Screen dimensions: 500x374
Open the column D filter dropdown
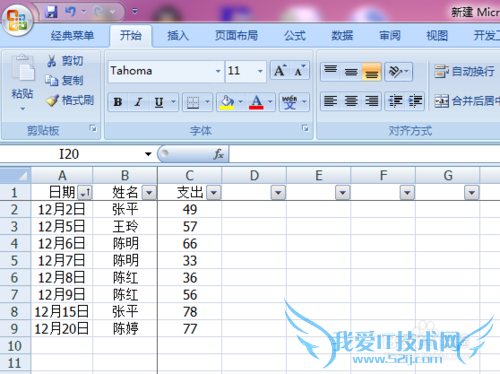tap(278, 192)
